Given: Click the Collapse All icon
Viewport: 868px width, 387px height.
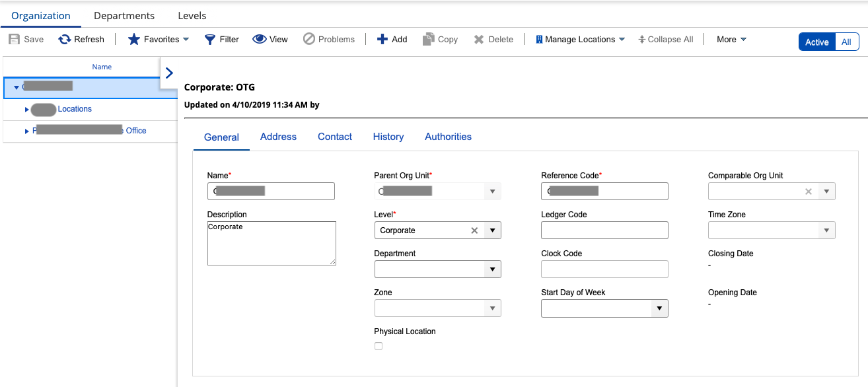Looking at the screenshot, I should pos(641,40).
